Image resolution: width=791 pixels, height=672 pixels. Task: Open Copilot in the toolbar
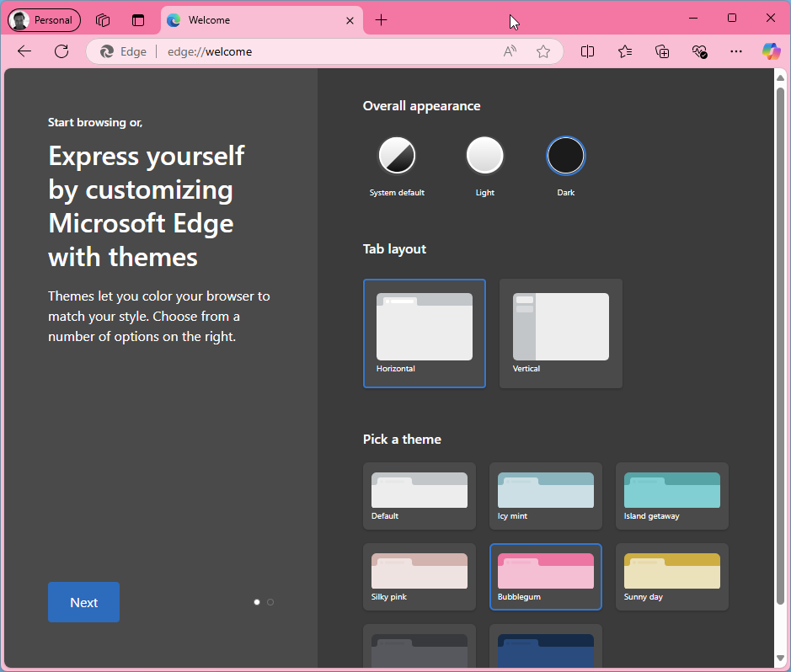tap(771, 51)
